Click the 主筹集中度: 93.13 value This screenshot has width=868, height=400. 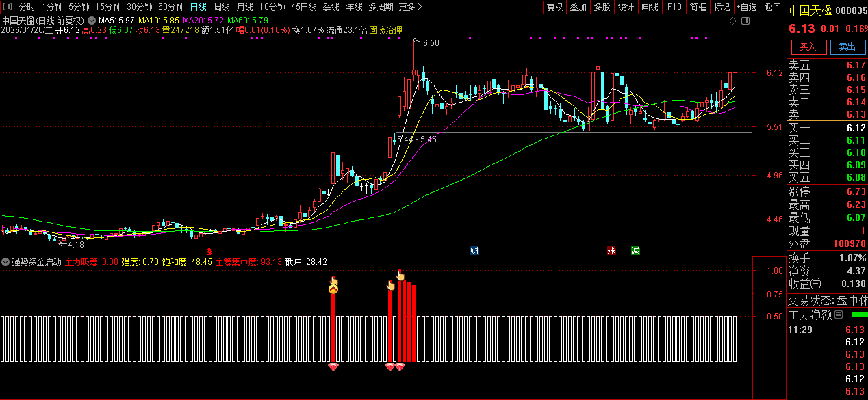[x=249, y=262]
